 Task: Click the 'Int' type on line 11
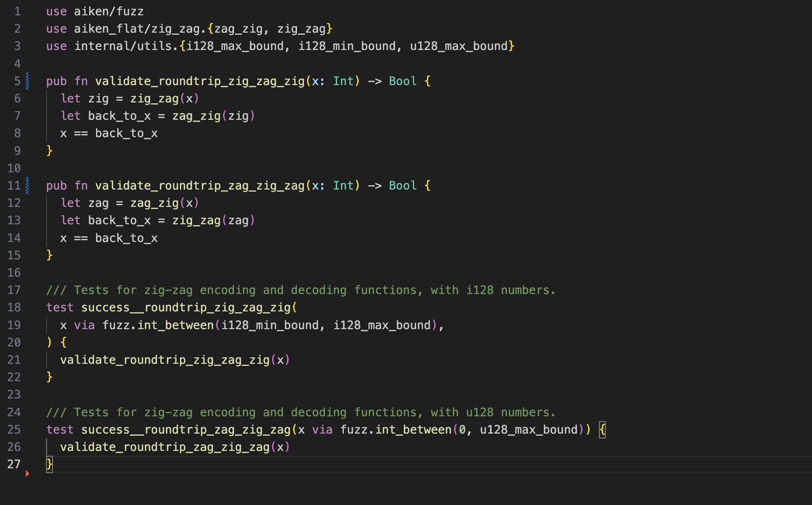coord(344,185)
